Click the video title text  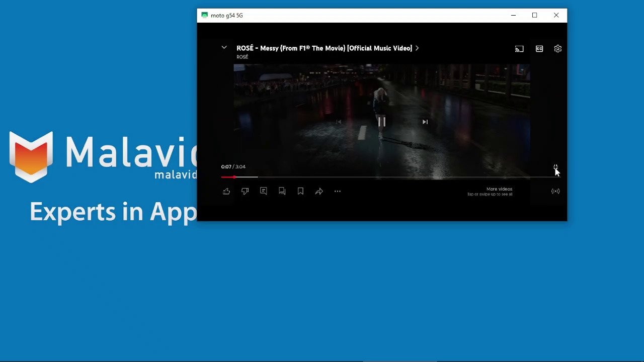coord(324,48)
